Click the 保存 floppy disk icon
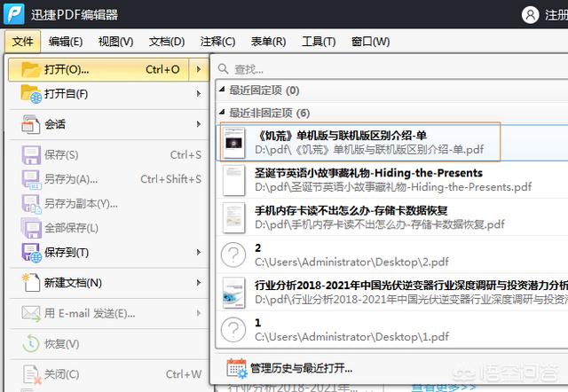Image resolution: width=568 pixels, height=392 pixels. (31, 155)
